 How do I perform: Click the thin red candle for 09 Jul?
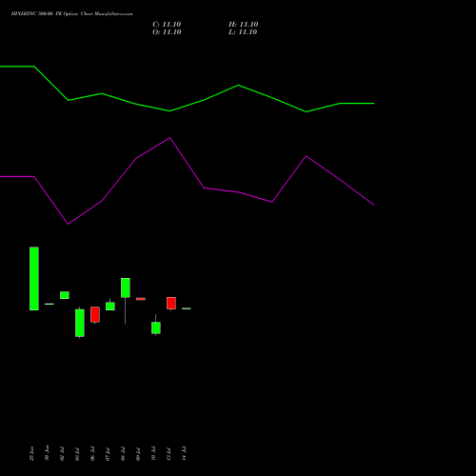[141, 299]
